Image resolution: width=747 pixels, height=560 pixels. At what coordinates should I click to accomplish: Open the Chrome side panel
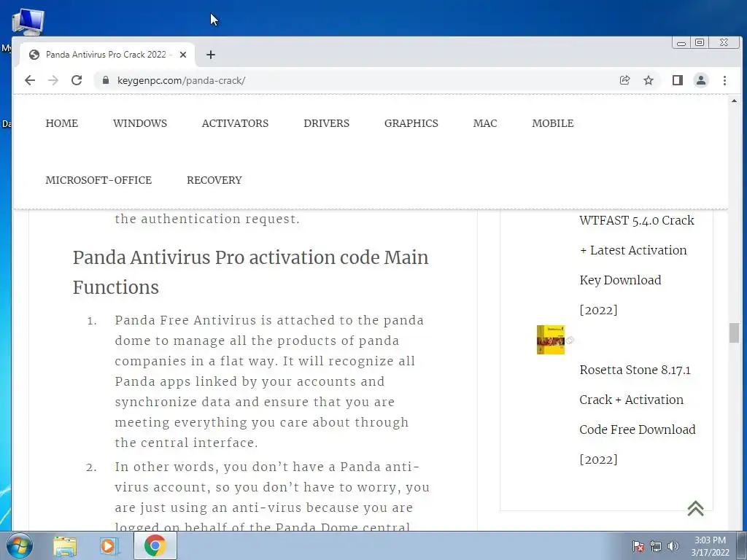click(x=678, y=80)
